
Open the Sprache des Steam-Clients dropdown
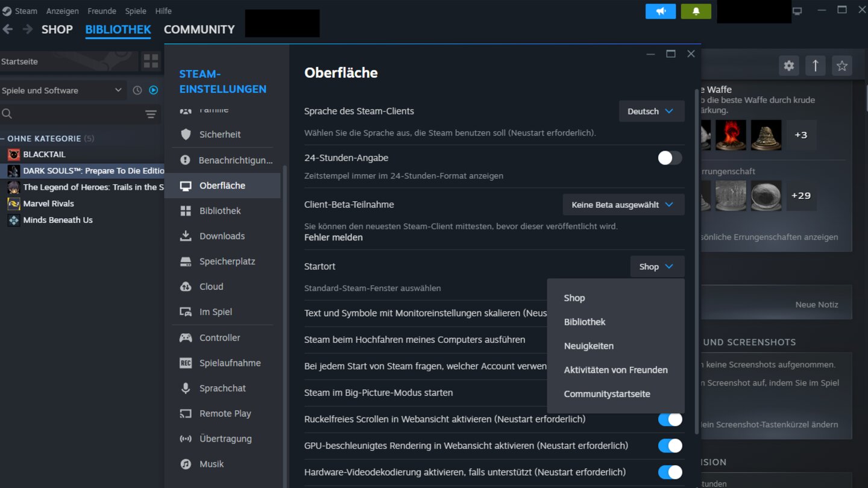pyautogui.click(x=652, y=111)
